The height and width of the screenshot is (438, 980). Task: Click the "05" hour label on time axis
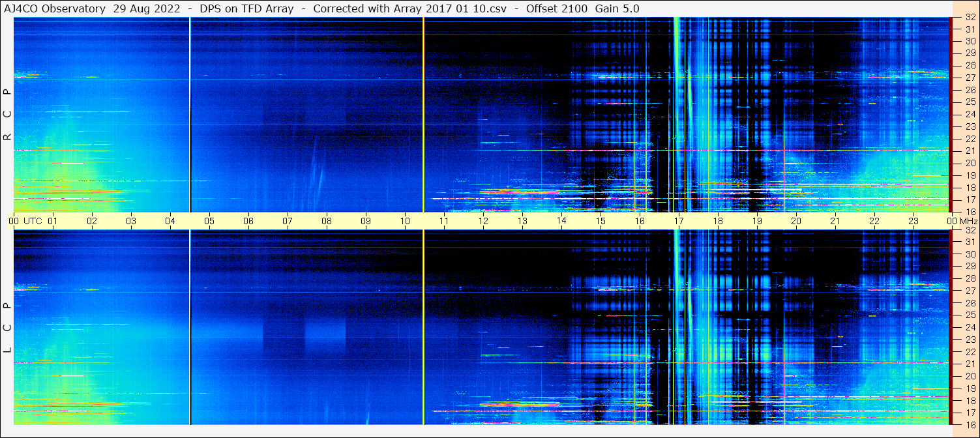pos(209,221)
